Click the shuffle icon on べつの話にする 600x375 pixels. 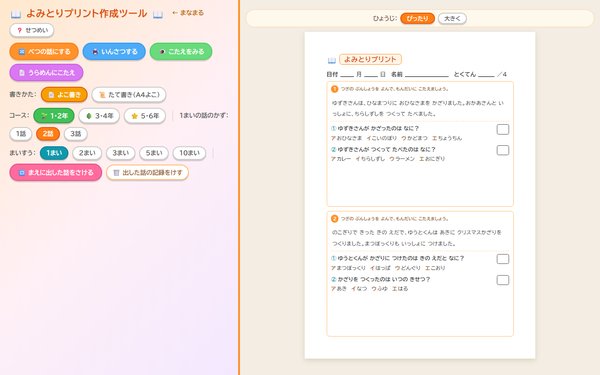tap(22, 52)
